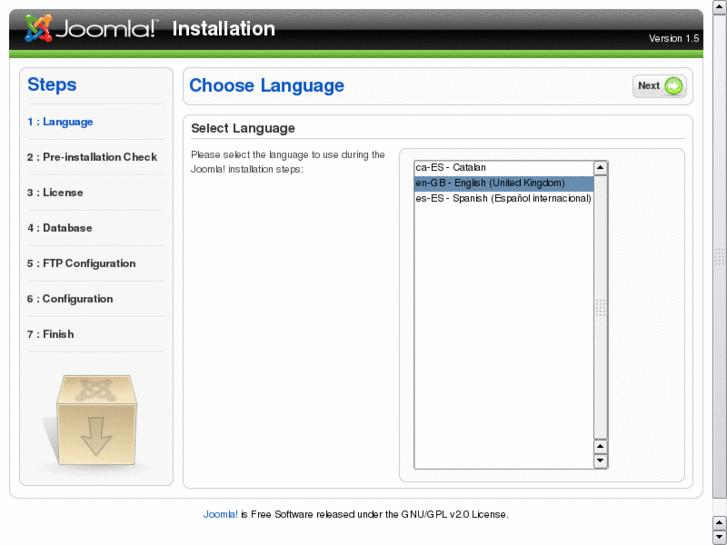Click the installation box icon with the down arrow

pos(96,419)
